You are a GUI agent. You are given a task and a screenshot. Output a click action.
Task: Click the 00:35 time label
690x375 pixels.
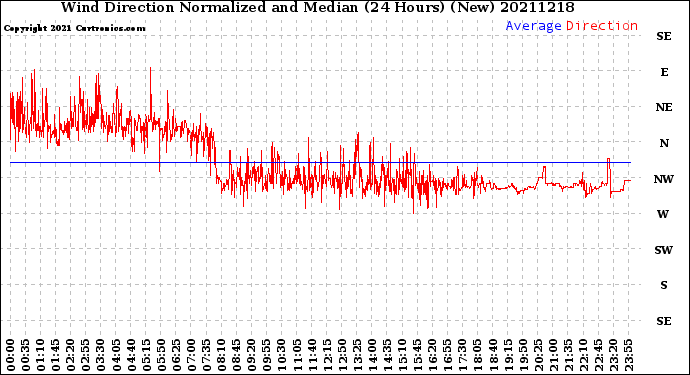pos(26,355)
